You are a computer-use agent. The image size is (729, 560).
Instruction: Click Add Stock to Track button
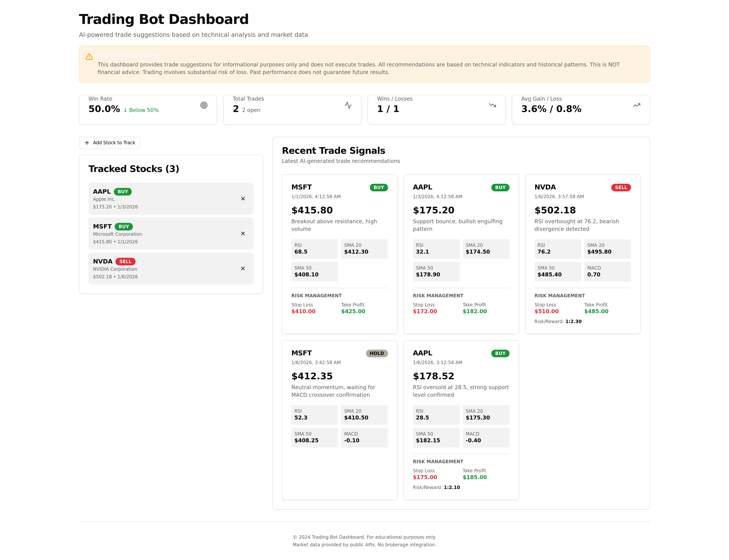(x=109, y=143)
